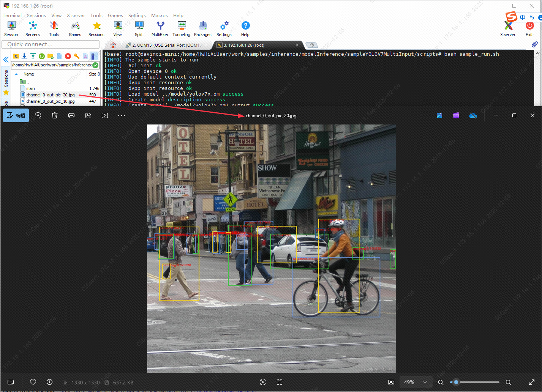The width and height of the screenshot is (542, 392).
Task: Click the Clipchamp icon in the Photos title bar
Action: (x=456, y=115)
